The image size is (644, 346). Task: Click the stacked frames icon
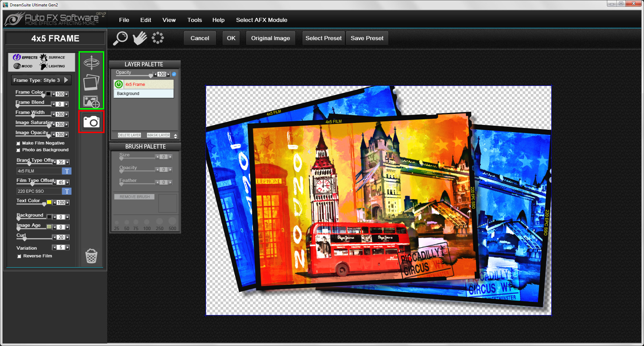pyautogui.click(x=91, y=82)
